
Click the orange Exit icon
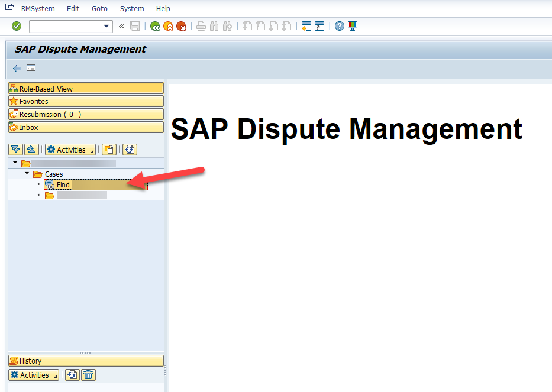[x=168, y=26]
